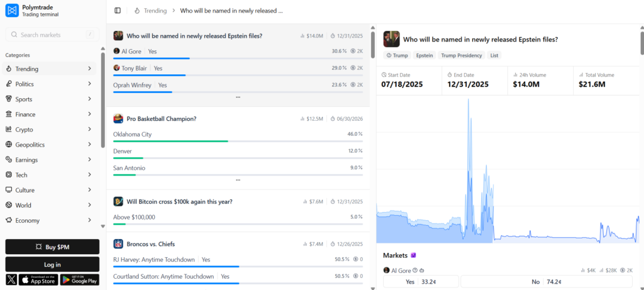Click the Search markets input field
Screen dimensions: 644x290
(x=52, y=35)
